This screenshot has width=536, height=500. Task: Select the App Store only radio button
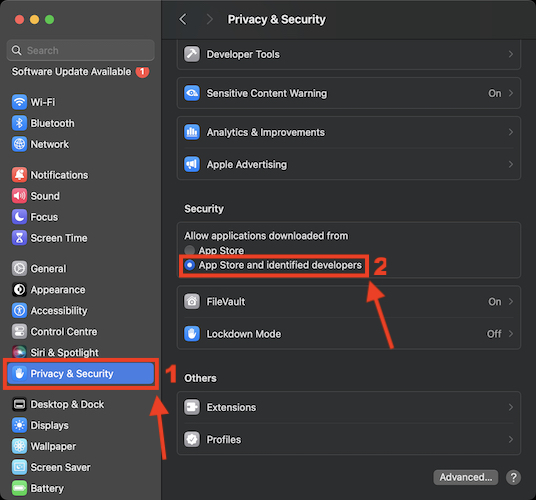[189, 250]
